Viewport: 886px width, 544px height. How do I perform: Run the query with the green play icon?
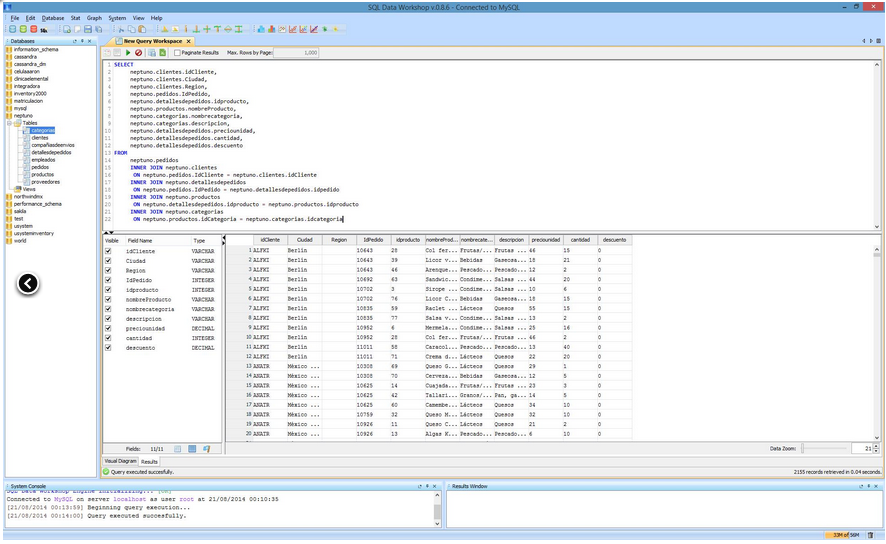coord(128,52)
